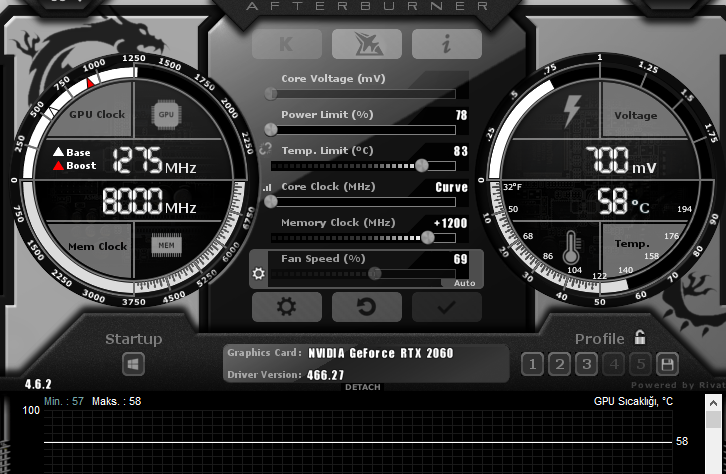Viewport: 726px width, 474px height.
Task: Click the red Boost triangle legend
Action: pyautogui.click(x=58, y=166)
